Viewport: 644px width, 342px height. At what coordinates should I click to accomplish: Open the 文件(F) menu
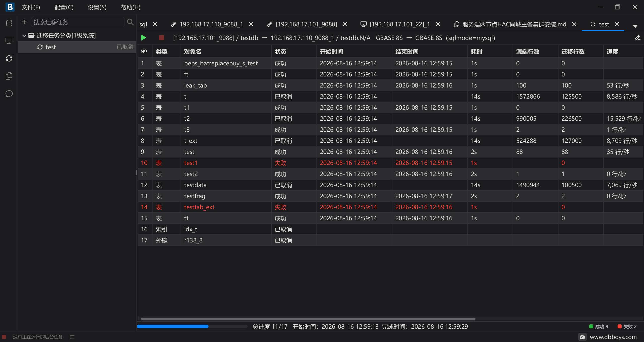tap(31, 7)
